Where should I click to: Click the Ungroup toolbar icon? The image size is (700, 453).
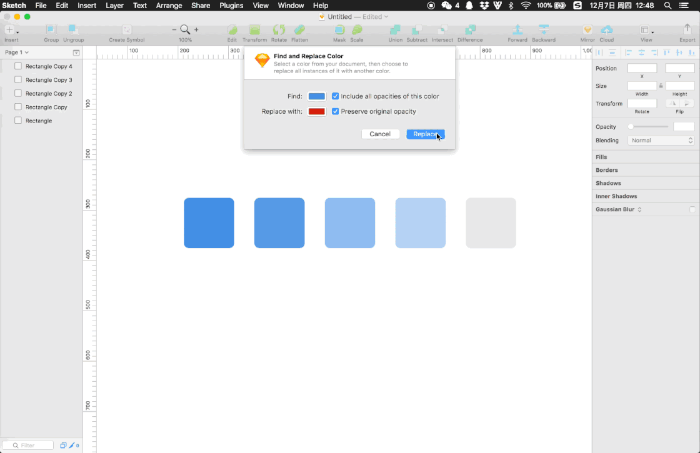(x=73, y=30)
